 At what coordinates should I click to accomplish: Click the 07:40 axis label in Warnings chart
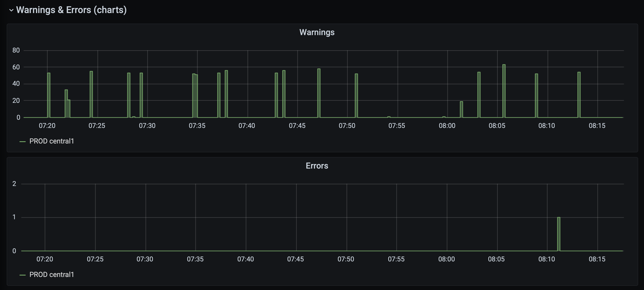pos(247,126)
